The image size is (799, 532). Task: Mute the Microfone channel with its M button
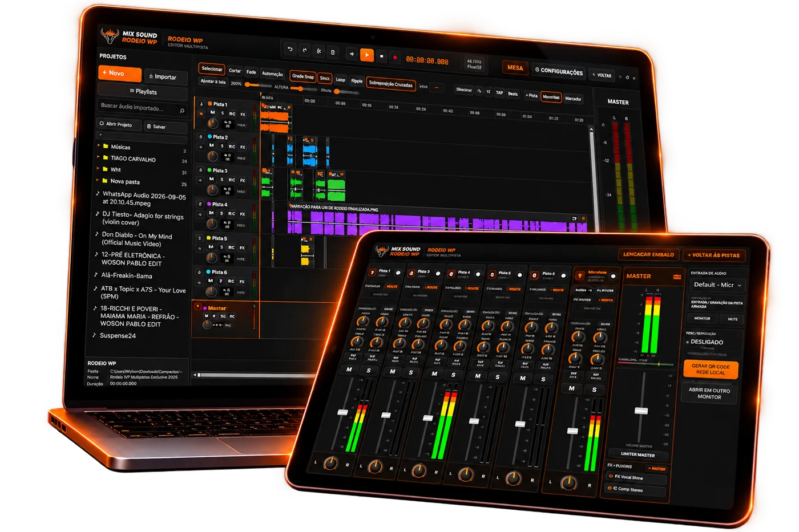coord(572,388)
